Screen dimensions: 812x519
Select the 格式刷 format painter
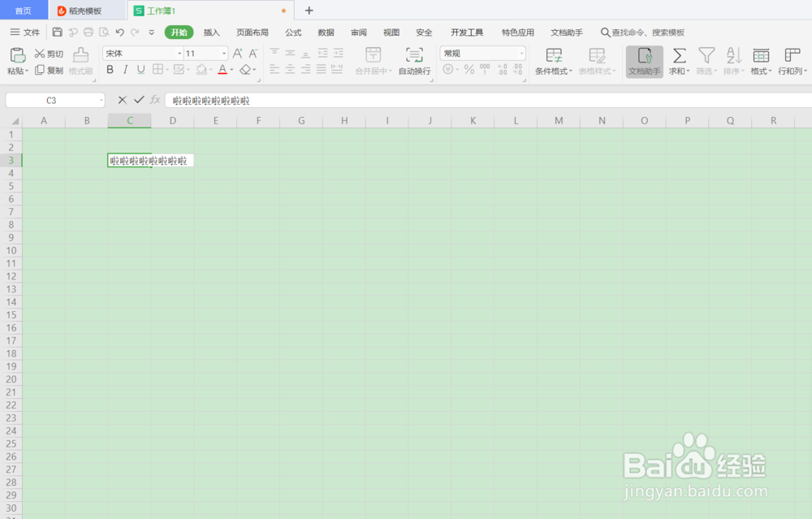(x=80, y=61)
